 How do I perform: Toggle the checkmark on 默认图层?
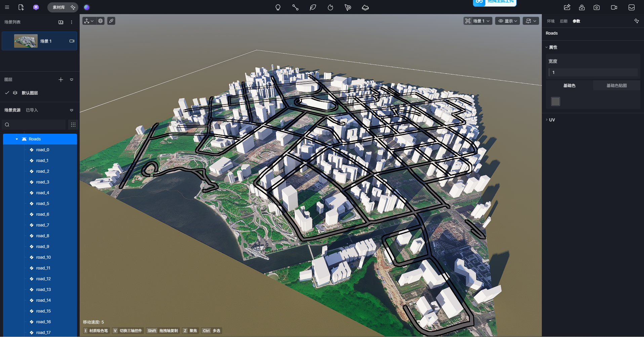coord(7,93)
